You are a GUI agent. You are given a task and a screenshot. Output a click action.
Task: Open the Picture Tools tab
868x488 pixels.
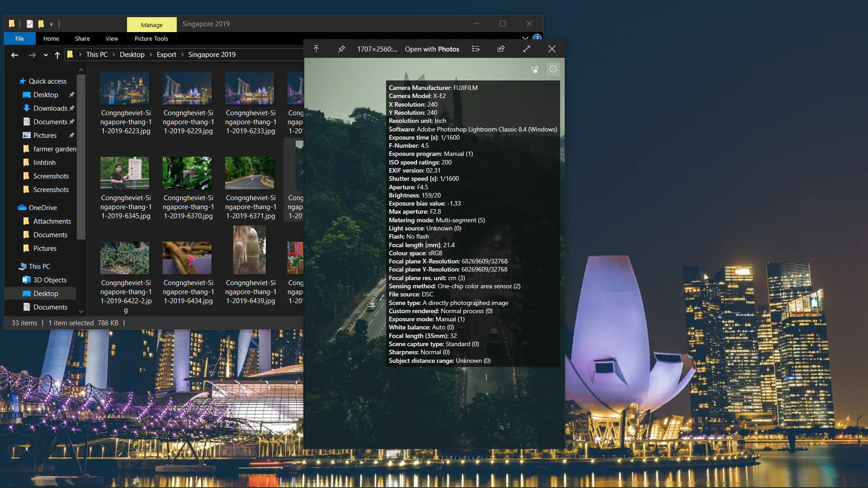151,38
